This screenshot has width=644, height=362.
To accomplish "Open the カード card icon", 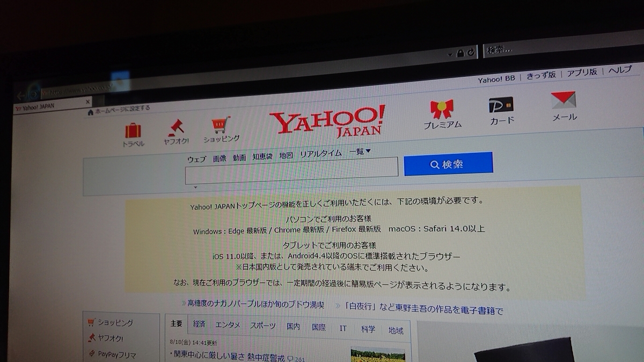I will 501,105.
